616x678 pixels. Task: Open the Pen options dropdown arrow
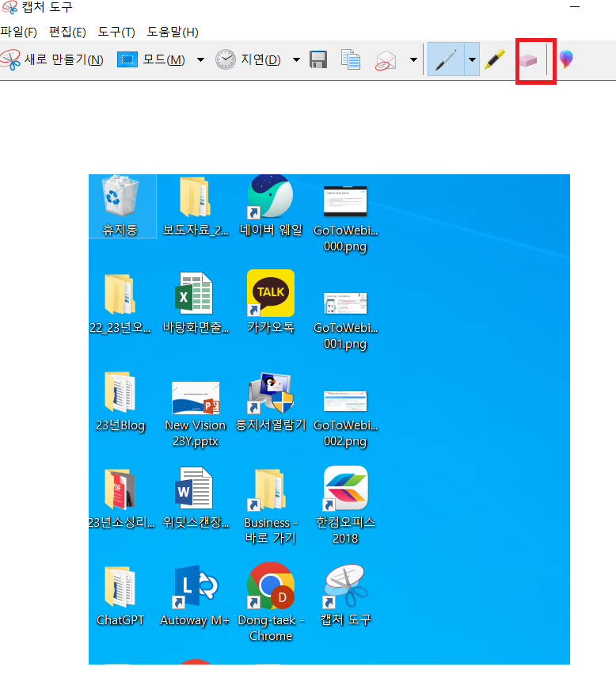click(472, 59)
